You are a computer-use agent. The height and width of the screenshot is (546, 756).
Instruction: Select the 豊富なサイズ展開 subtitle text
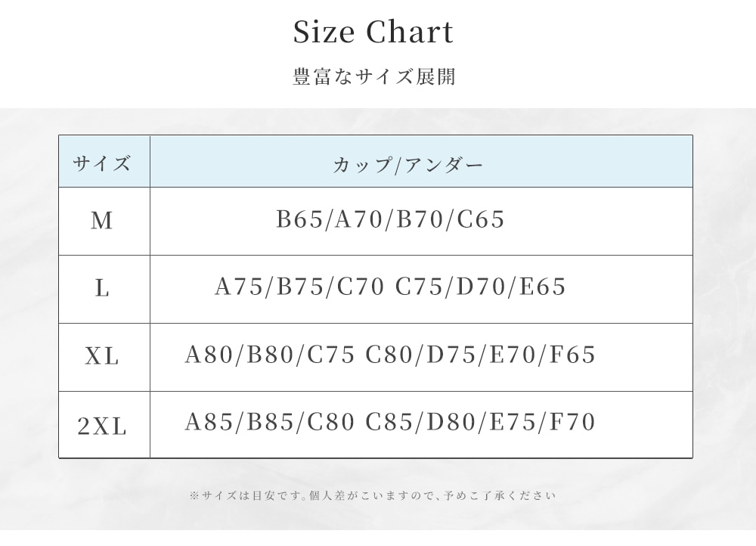373,77
